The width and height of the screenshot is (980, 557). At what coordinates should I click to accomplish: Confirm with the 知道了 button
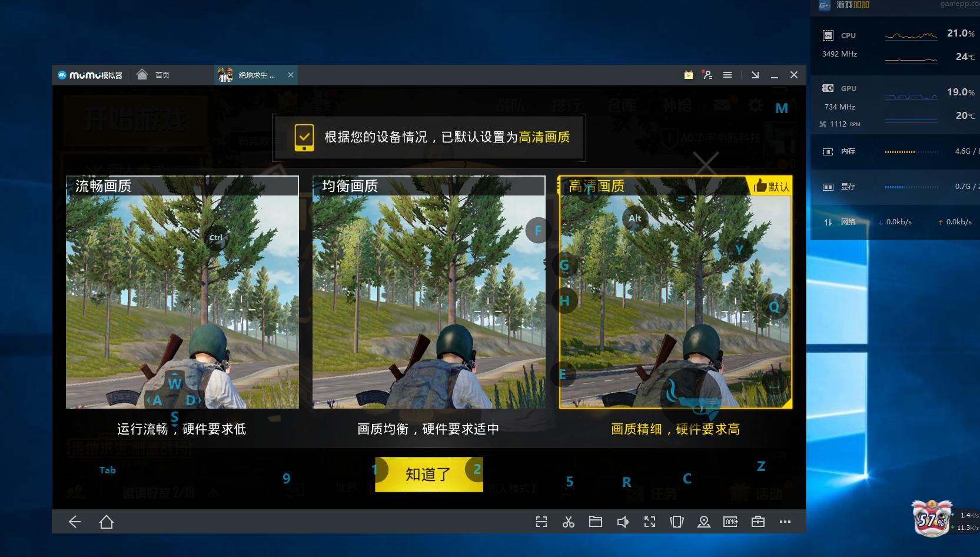tap(429, 474)
